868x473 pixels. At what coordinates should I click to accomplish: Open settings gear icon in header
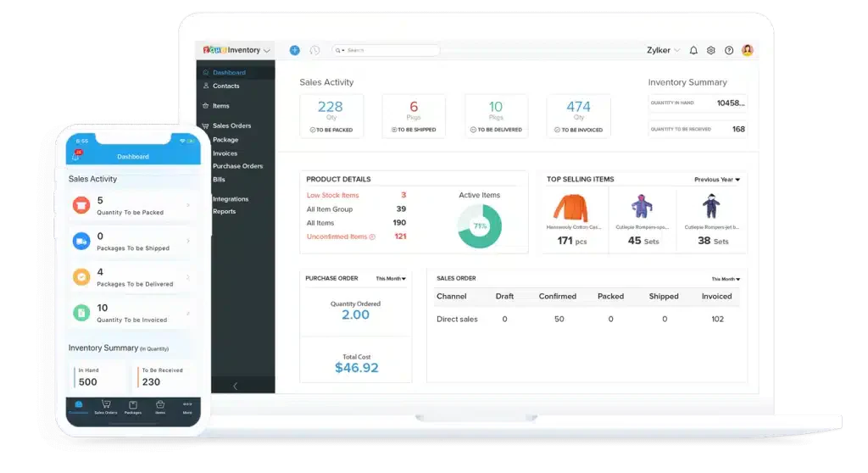click(711, 50)
